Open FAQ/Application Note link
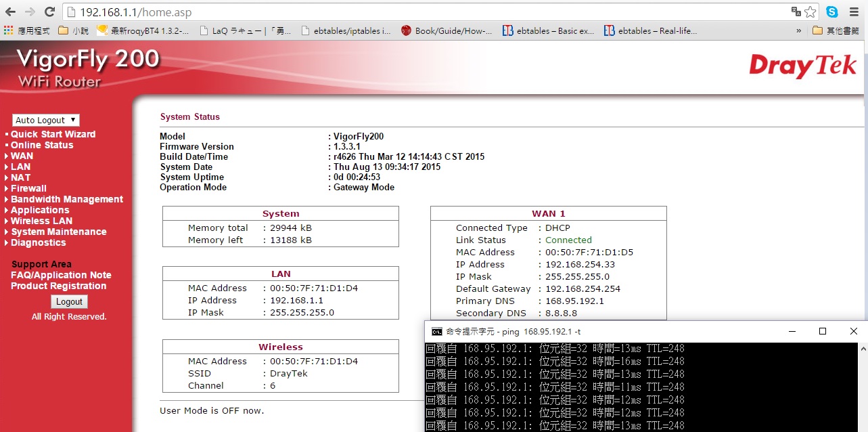 pyautogui.click(x=61, y=275)
